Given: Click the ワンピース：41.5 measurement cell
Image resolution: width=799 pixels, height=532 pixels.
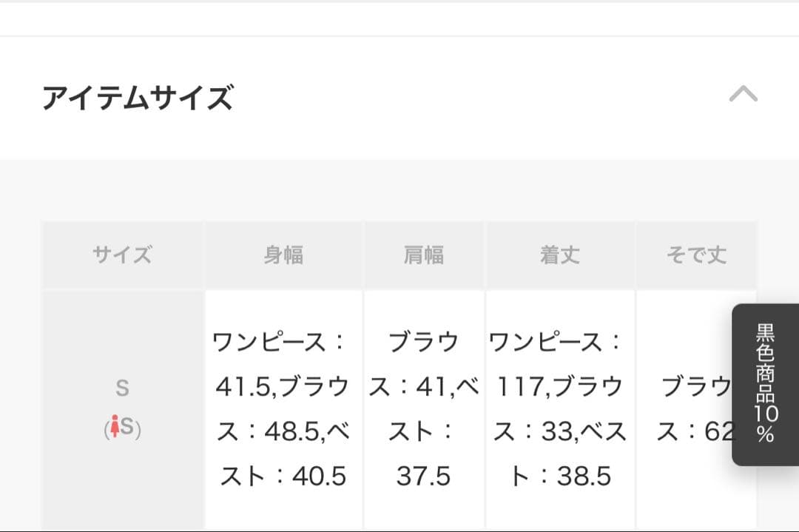Looking at the screenshot, I should coord(283,363).
